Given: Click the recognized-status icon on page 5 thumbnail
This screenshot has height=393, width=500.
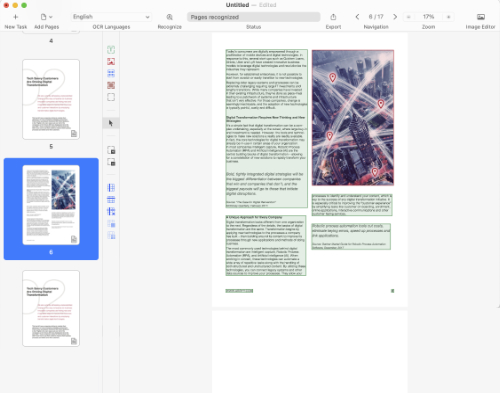Looking at the screenshot, I should point(74,134).
